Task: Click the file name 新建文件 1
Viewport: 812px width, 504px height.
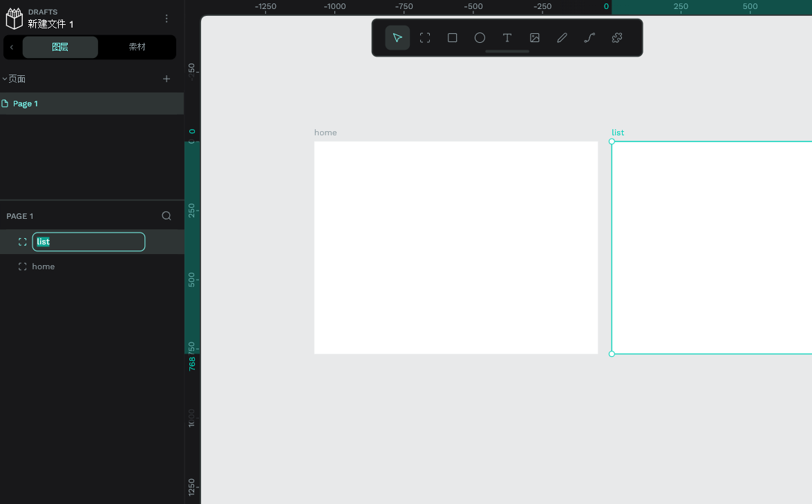Action: [50, 23]
